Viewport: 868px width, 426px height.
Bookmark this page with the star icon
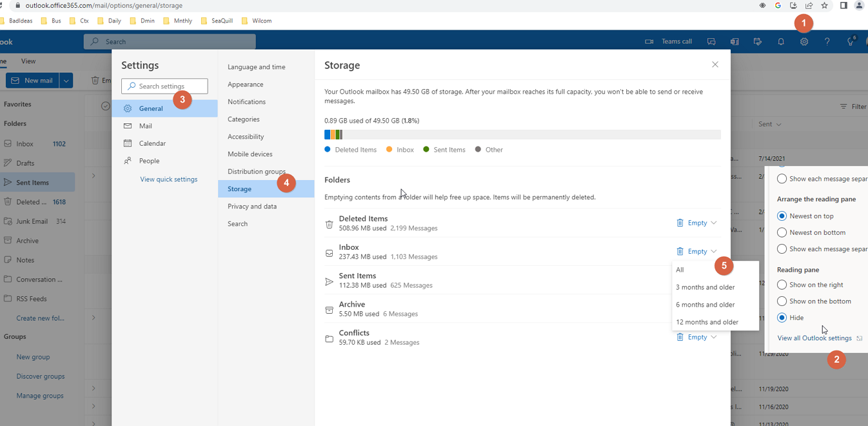coord(824,5)
